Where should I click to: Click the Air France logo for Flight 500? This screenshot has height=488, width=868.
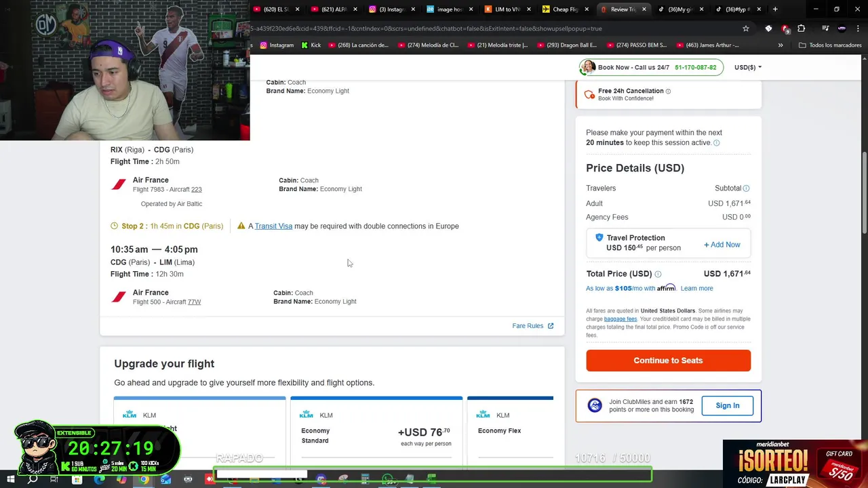[119, 297]
